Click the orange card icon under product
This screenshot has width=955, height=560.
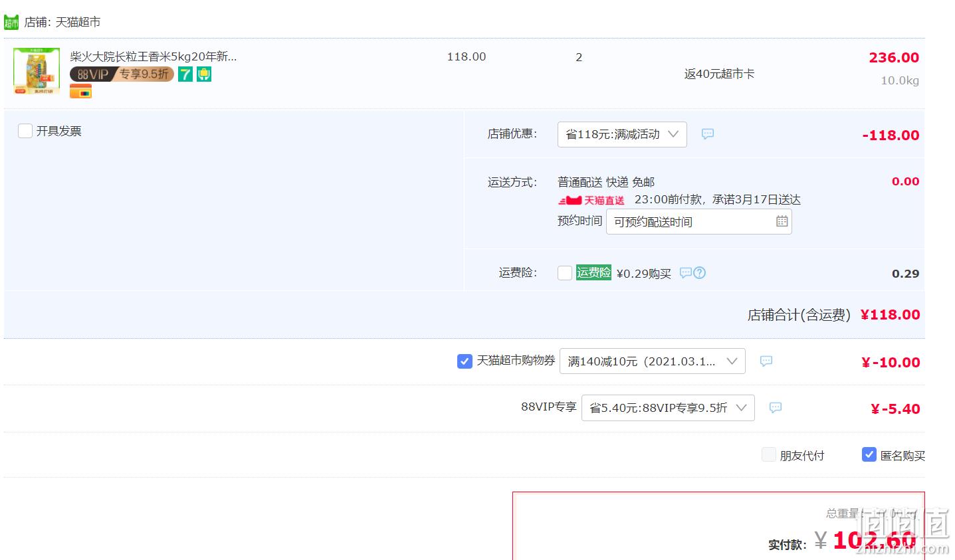coord(80,92)
